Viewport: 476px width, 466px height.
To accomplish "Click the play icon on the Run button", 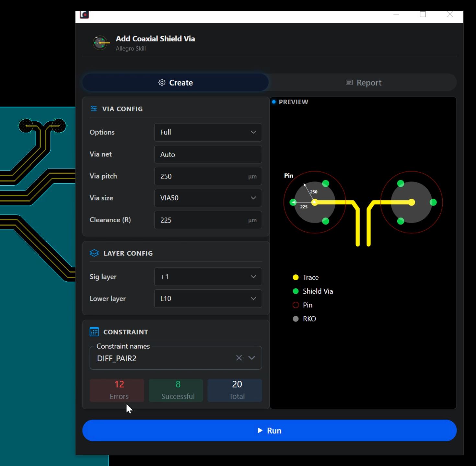I will click(260, 430).
